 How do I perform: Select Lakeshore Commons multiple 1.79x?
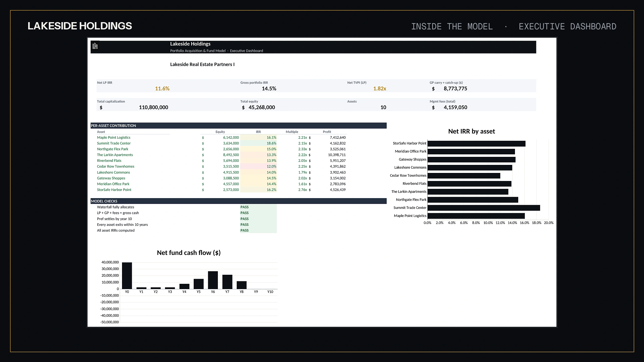click(x=302, y=172)
